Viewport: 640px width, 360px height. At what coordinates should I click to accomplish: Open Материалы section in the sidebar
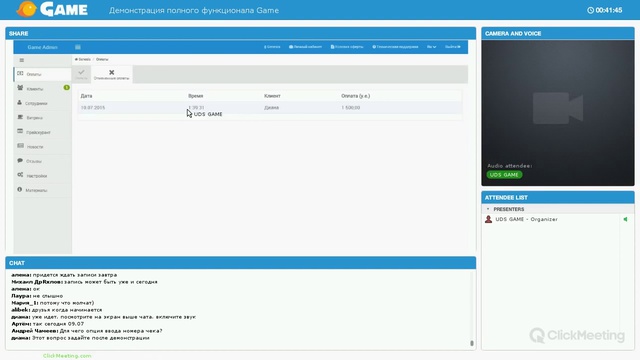coord(42,190)
